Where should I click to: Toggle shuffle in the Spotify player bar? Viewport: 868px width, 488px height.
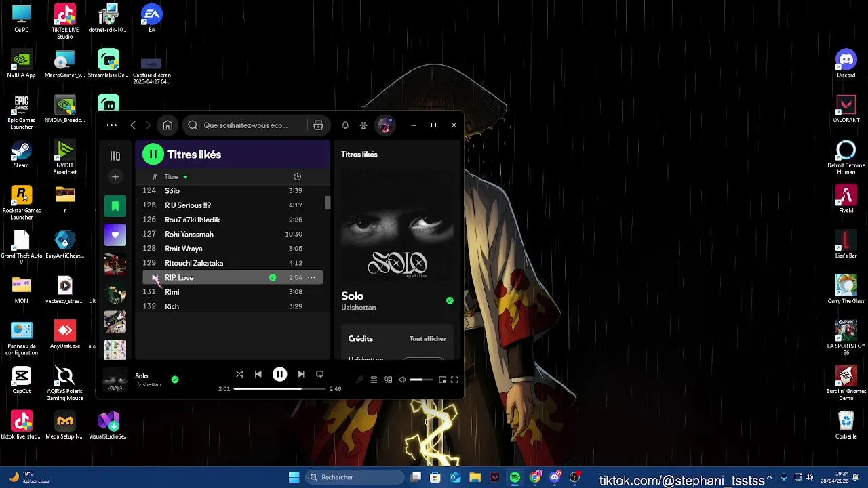[239, 374]
